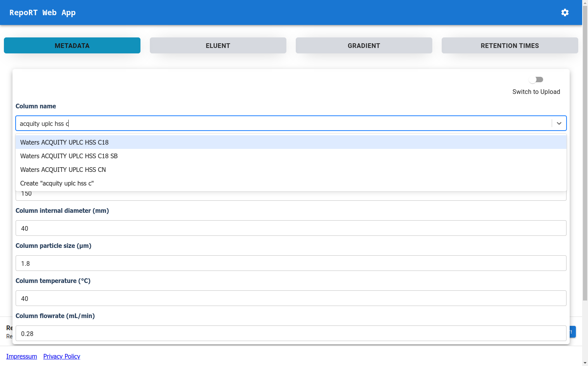Viewport: 588px width, 366px height.
Task: Pick Waters ACQUITY UPLC HSS CN option
Action: (291, 170)
